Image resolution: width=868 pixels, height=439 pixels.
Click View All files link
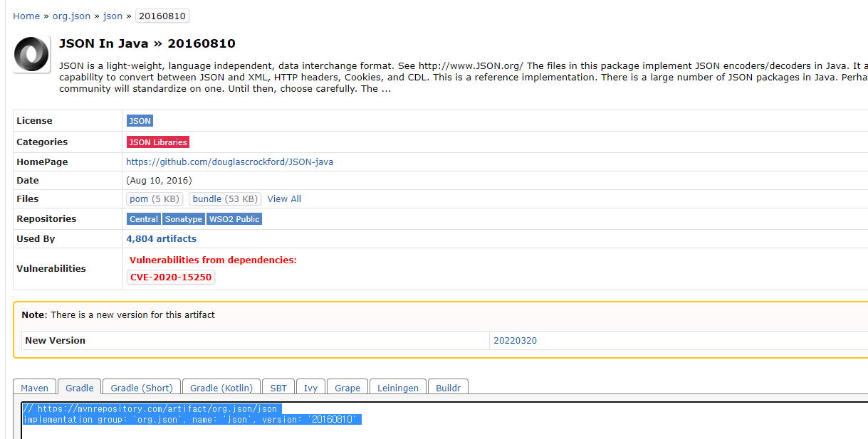click(284, 199)
